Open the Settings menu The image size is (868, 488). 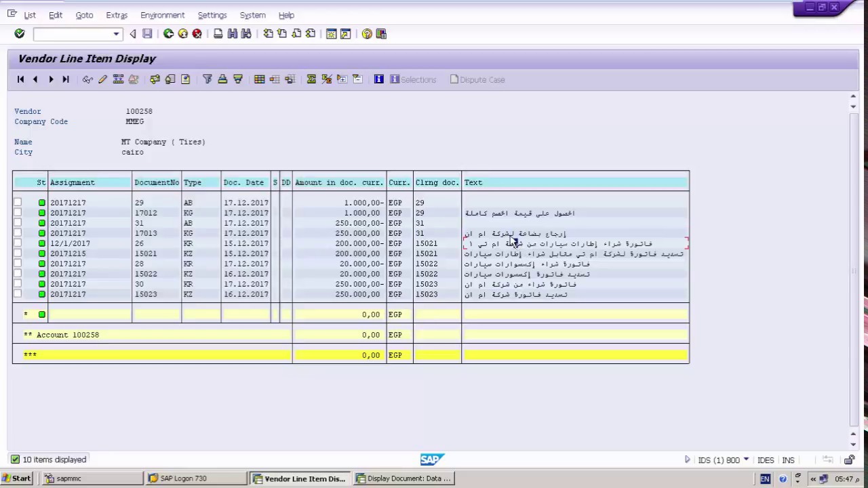[x=212, y=15]
